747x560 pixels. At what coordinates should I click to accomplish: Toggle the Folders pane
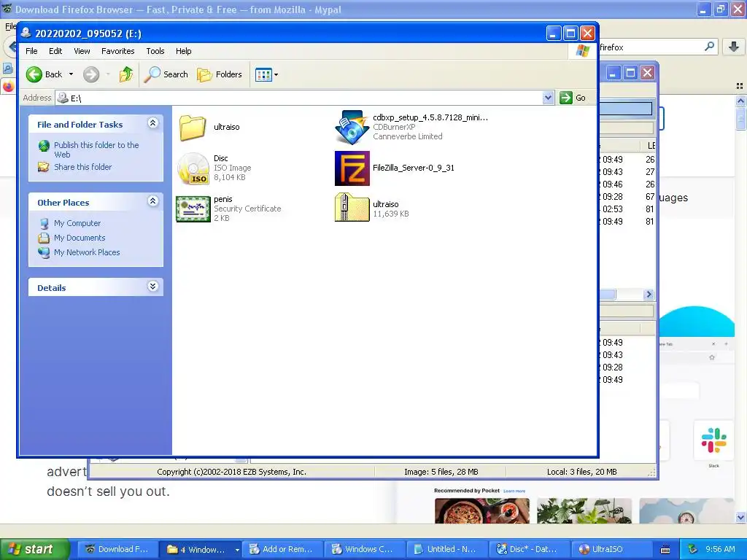click(x=220, y=74)
